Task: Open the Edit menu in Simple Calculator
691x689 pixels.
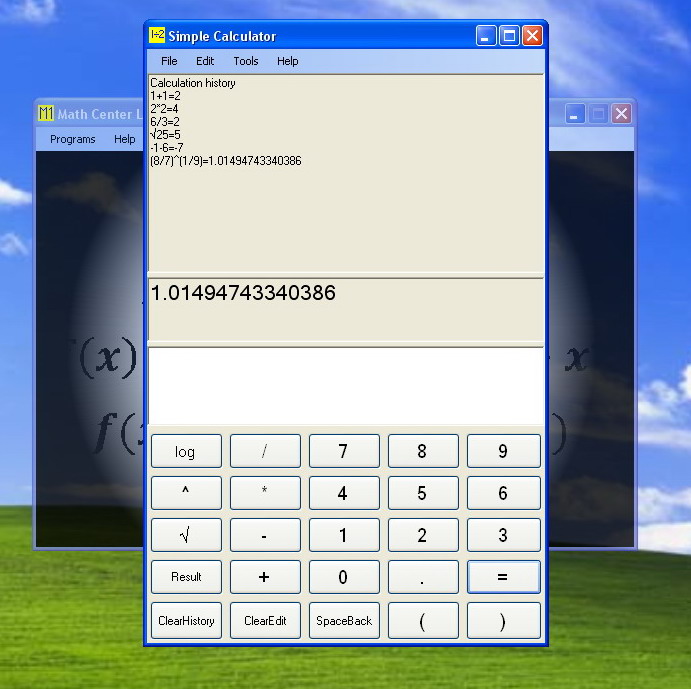Action: (x=205, y=61)
